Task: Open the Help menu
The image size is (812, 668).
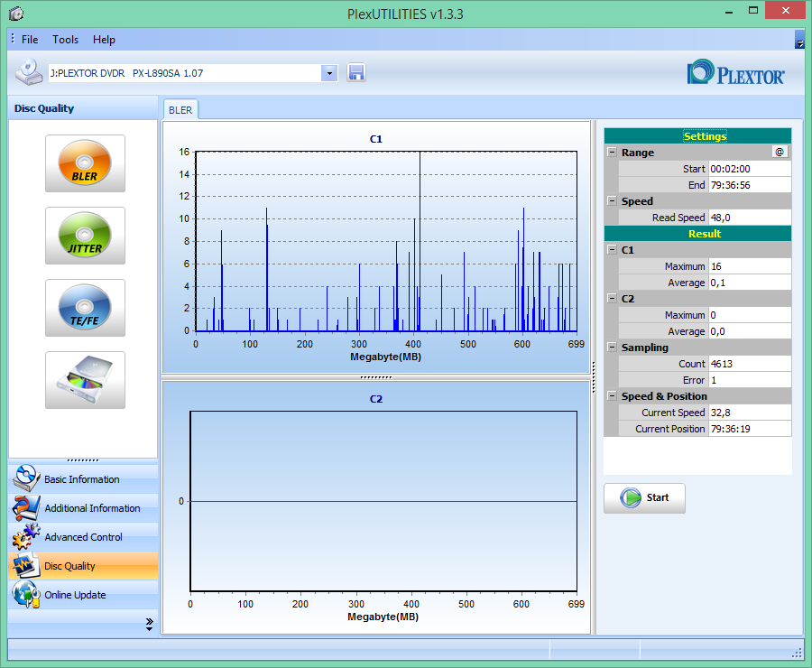Action: (104, 40)
